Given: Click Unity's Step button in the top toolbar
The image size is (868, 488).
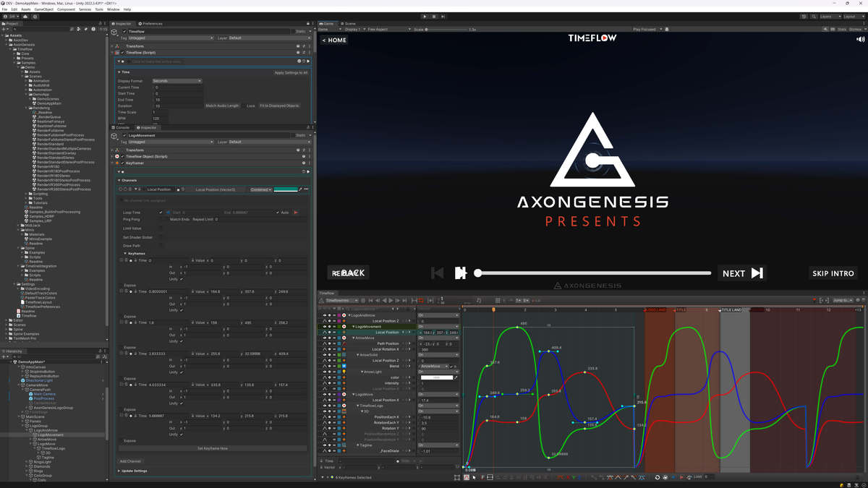Looking at the screenshot, I should click(x=443, y=16).
